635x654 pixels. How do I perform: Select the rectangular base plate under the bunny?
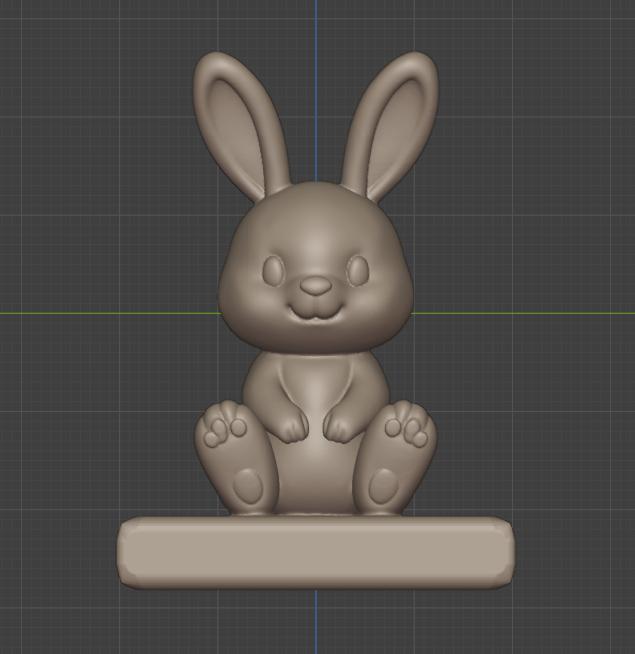(x=315, y=552)
